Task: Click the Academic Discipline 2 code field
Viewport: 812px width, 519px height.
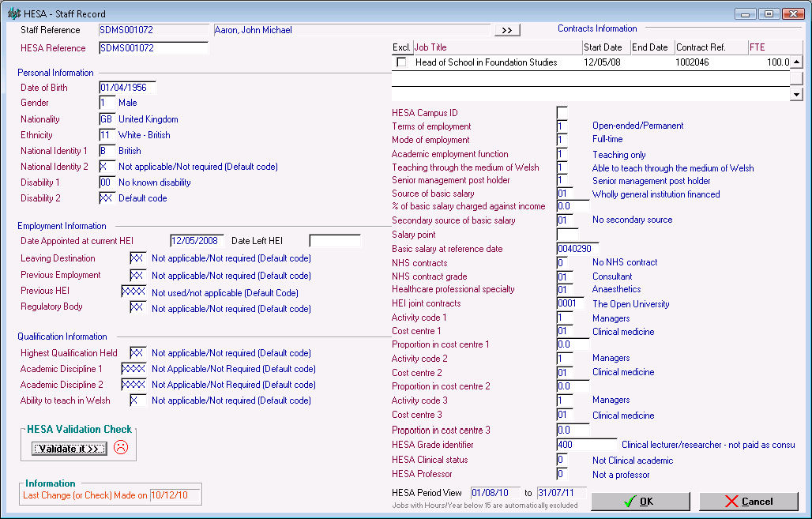Action: click(x=133, y=385)
